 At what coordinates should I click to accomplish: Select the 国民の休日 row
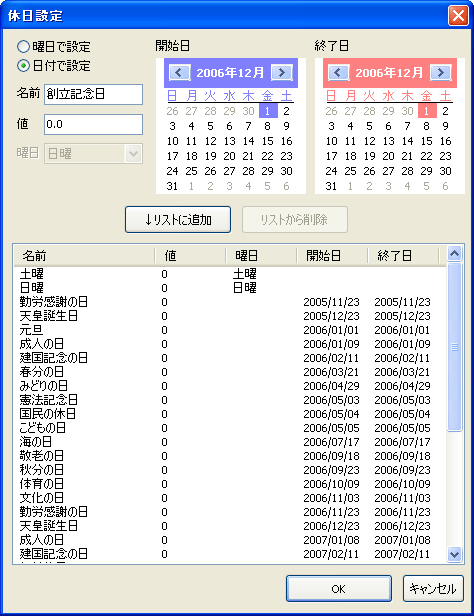pyautogui.click(x=230, y=414)
